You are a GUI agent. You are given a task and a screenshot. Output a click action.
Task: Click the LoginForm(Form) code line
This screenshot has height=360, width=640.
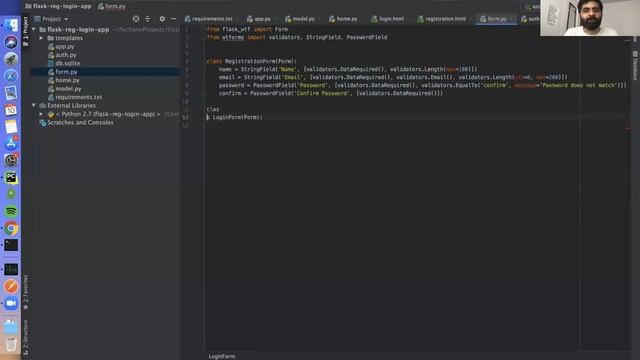(x=235, y=117)
